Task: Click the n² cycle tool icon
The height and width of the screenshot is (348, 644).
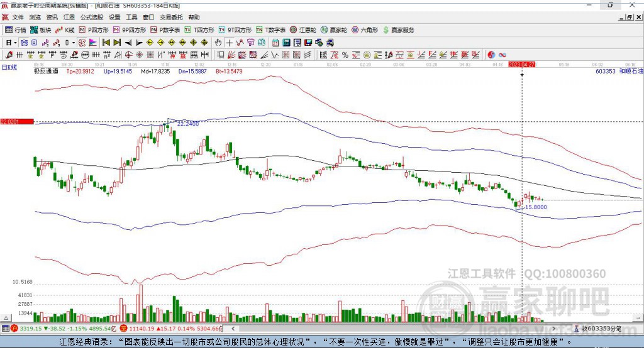Action: click(107, 55)
